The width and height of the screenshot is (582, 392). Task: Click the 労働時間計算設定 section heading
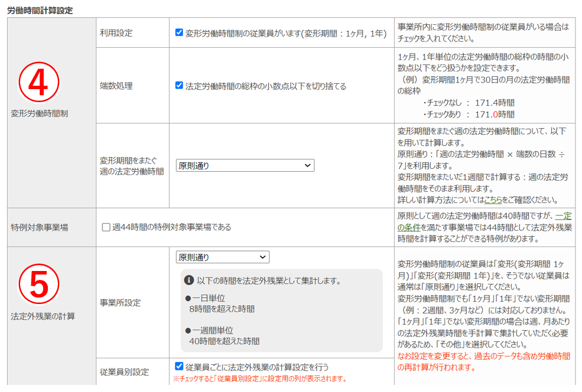pyautogui.click(x=40, y=10)
